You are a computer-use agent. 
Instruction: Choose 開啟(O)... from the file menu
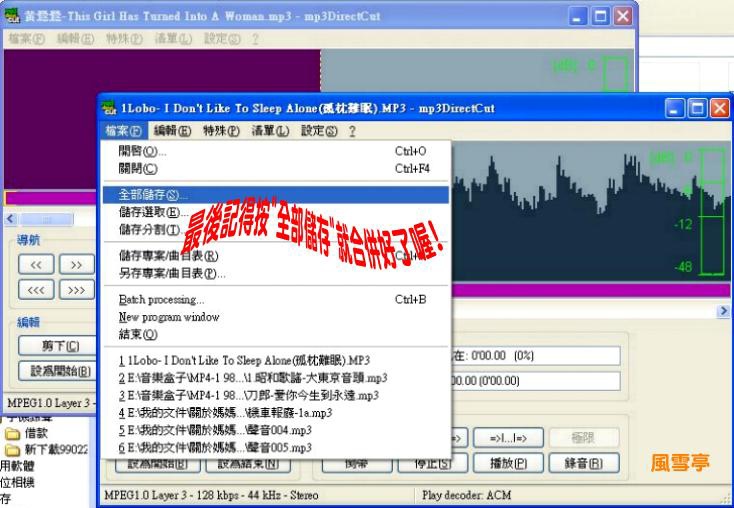276,151
